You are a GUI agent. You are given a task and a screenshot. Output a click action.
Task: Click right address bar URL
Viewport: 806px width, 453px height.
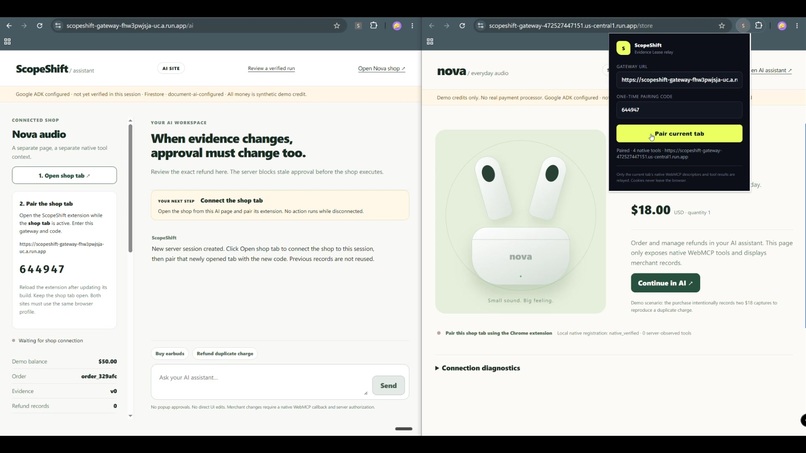pos(571,25)
